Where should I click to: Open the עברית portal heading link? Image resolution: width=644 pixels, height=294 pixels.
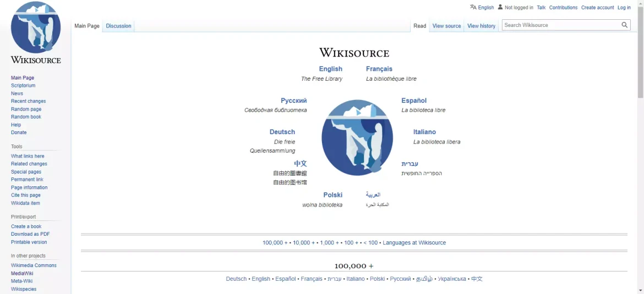410,164
